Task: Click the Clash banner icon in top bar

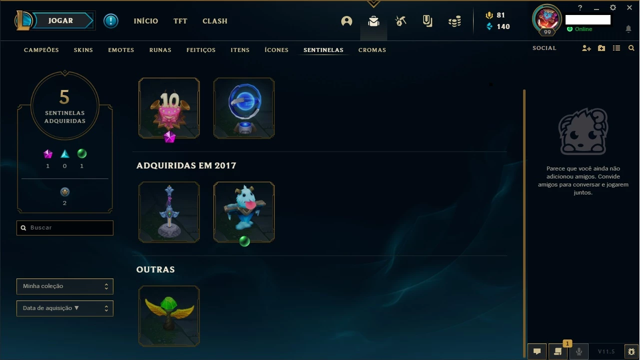Action: (428, 21)
